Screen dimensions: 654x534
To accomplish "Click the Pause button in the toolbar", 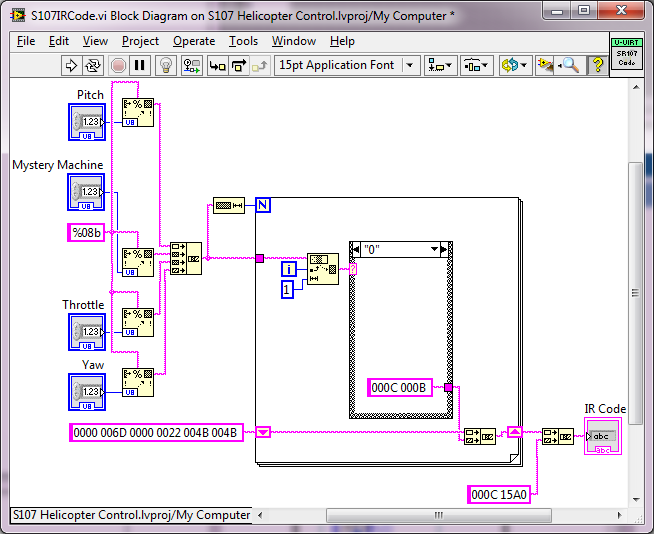I will click(x=139, y=65).
